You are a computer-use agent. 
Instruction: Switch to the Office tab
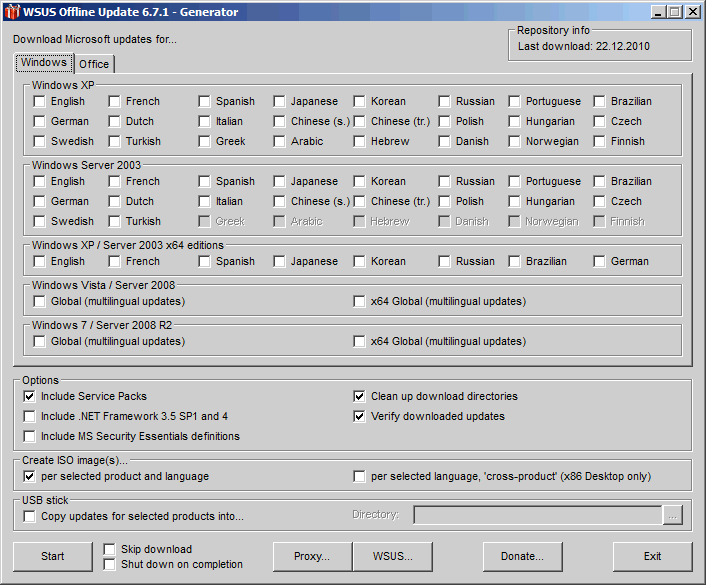[94, 64]
